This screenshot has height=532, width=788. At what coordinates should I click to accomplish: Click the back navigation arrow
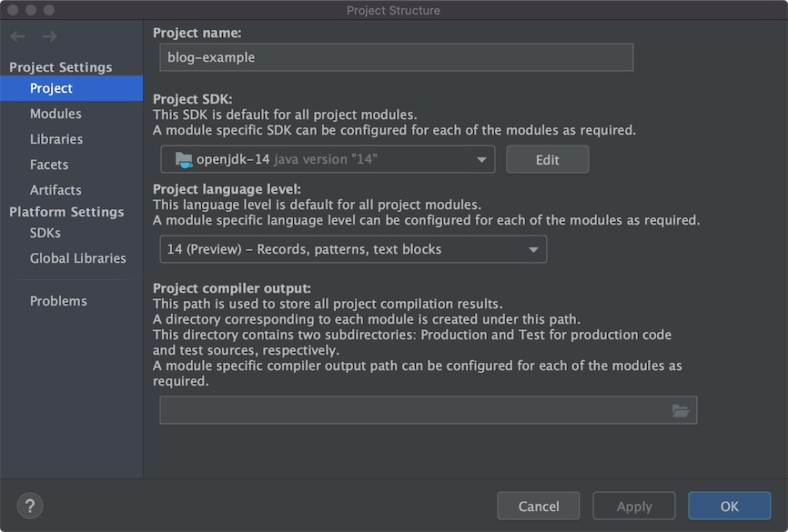pyautogui.click(x=18, y=36)
